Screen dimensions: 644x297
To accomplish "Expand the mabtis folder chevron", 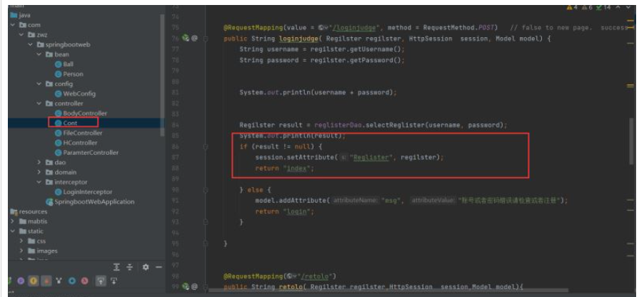I will tap(13, 221).
